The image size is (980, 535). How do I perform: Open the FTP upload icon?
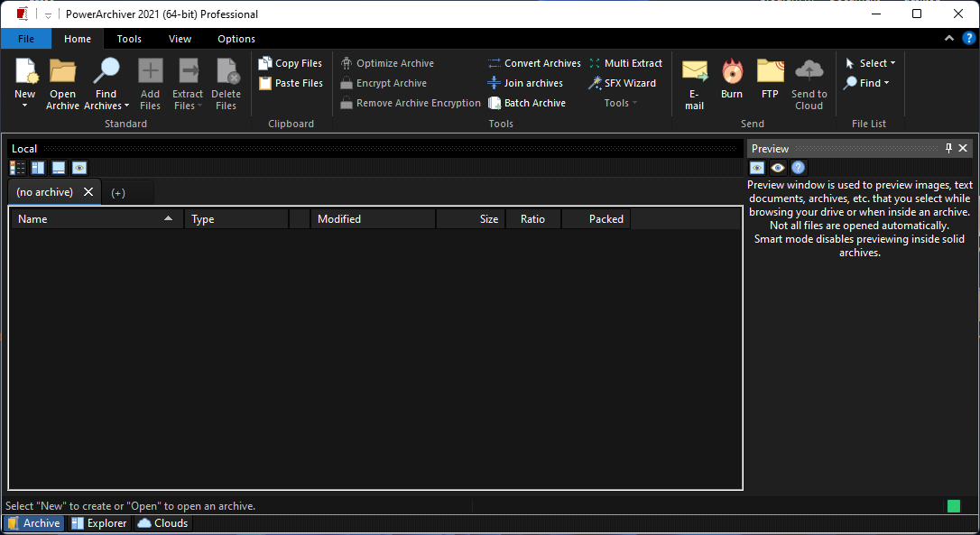click(770, 71)
